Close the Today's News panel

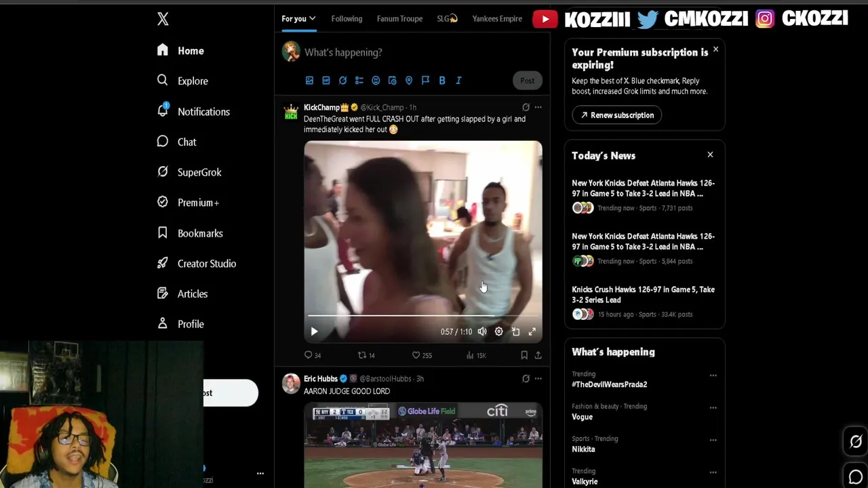click(x=710, y=155)
